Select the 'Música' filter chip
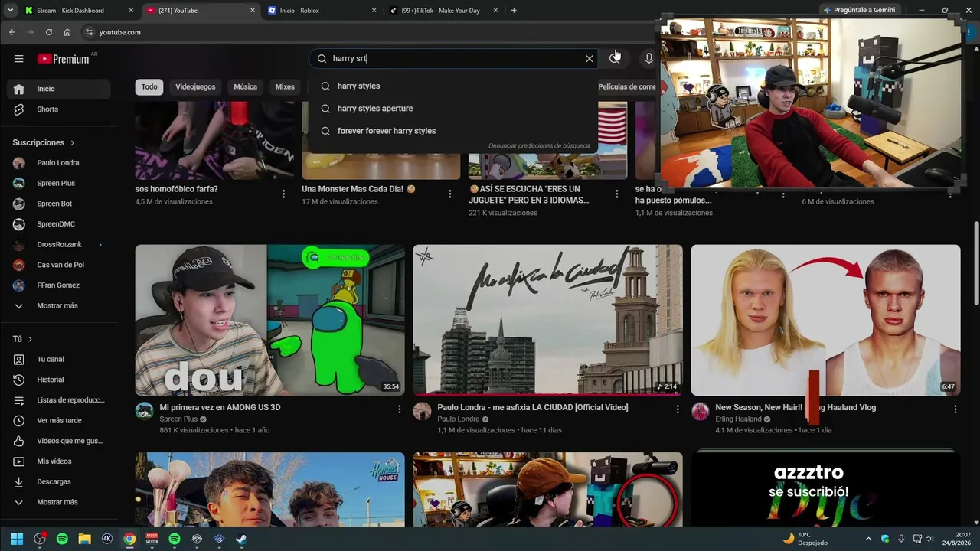This screenshot has width=980, height=551. pyautogui.click(x=245, y=87)
